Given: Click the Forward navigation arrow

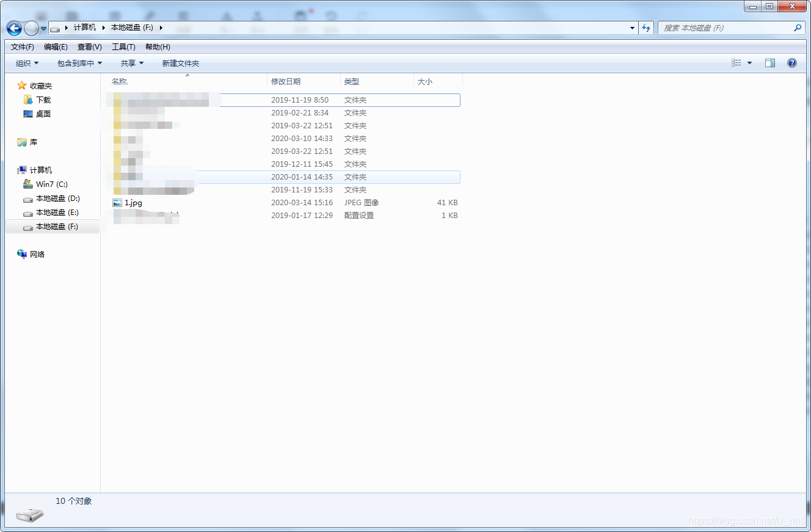Looking at the screenshot, I should [x=31, y=28].
